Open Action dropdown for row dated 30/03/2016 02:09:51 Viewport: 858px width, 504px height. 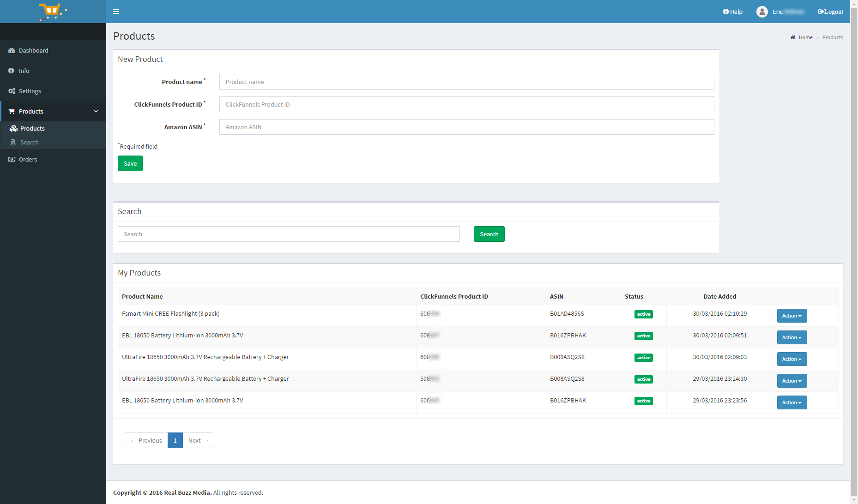pos(792,337)
